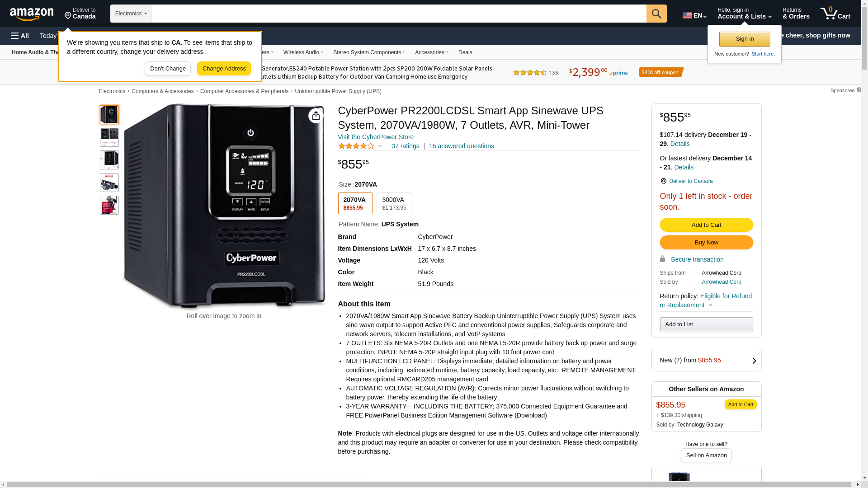Open the Wireless Audio menu
The height and width of the screenshot is (488, 868).
303,52
